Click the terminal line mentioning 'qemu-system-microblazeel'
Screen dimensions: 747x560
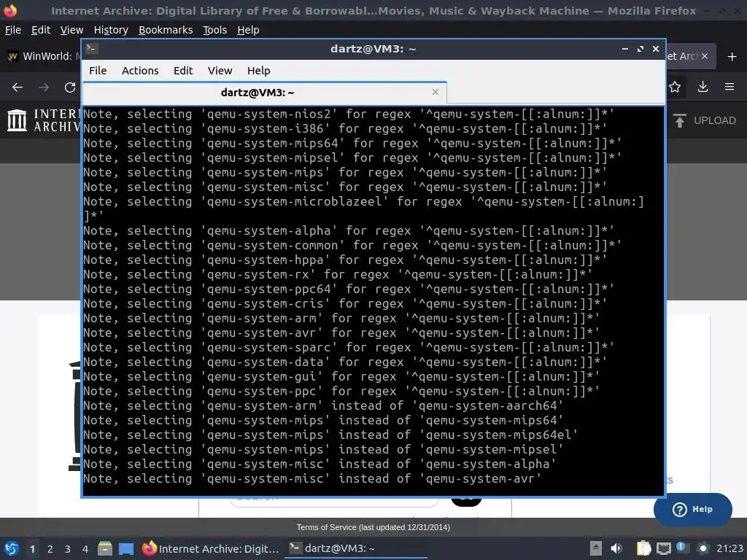363,209
